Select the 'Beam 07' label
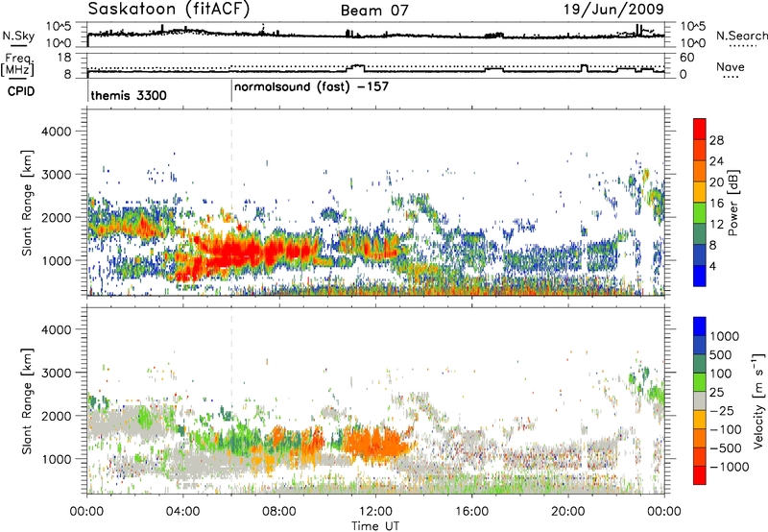This screenshot has width=768, height=532. tap(374, 11)
